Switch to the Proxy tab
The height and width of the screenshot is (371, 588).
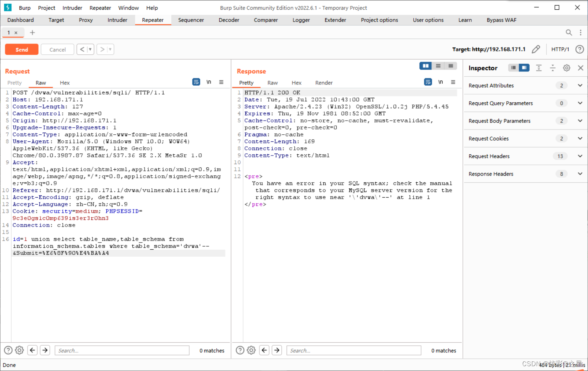[86, 20]
